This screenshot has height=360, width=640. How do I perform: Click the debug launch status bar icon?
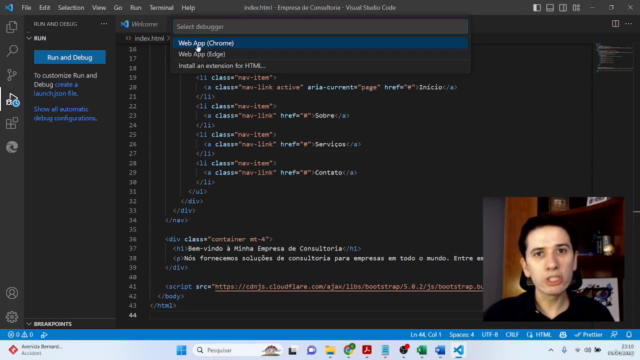(44, 335)
